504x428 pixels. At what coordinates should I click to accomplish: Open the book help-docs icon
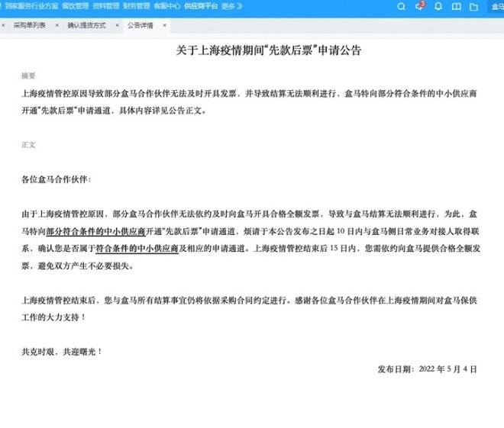pos(456,7)
